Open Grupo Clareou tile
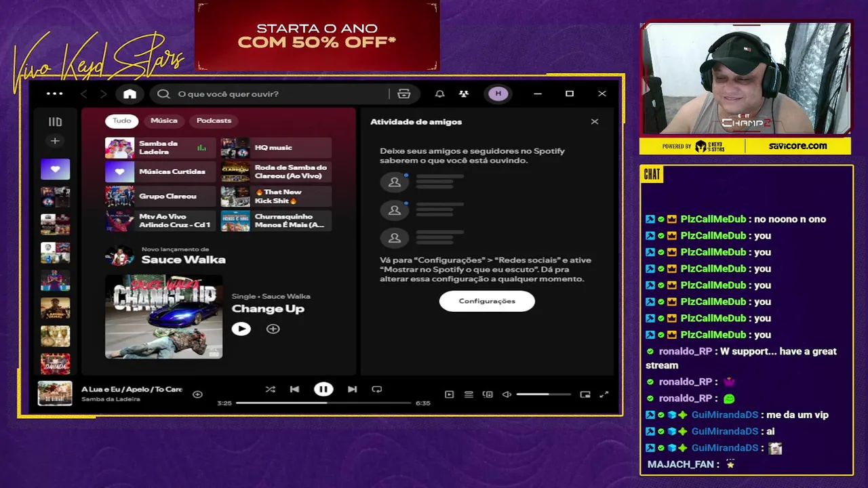Viewport: 868px width, 488px height. tap(161, 197)
